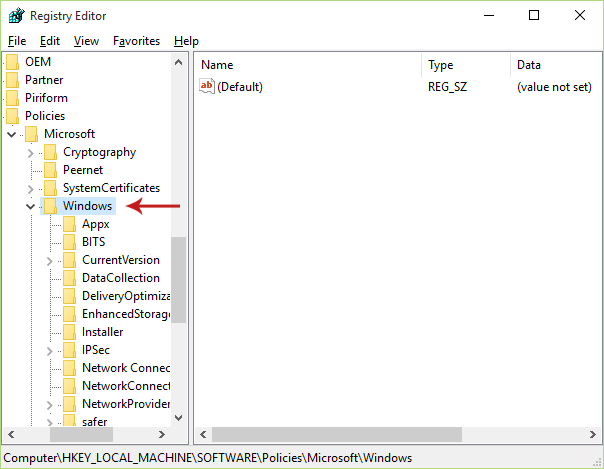This screenshot has width=604, height=469.
Task: Select the CurrentVersion folder icon
Action: click(x=69, y=260)
